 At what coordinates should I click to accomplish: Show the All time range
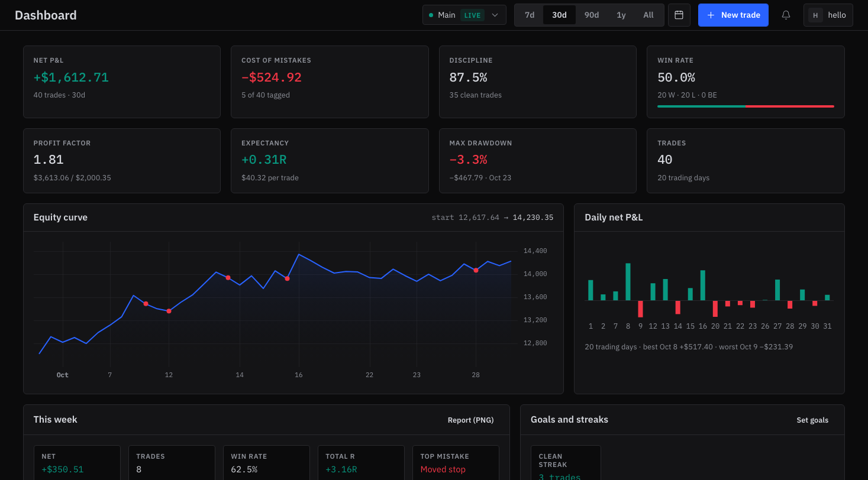pyautogui.click(x=648, y=15)
